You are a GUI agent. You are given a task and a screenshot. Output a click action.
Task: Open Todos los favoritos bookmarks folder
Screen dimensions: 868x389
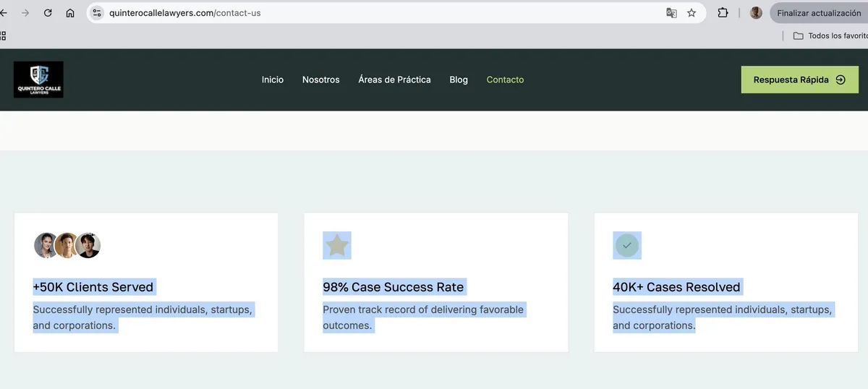click(830, 35)
